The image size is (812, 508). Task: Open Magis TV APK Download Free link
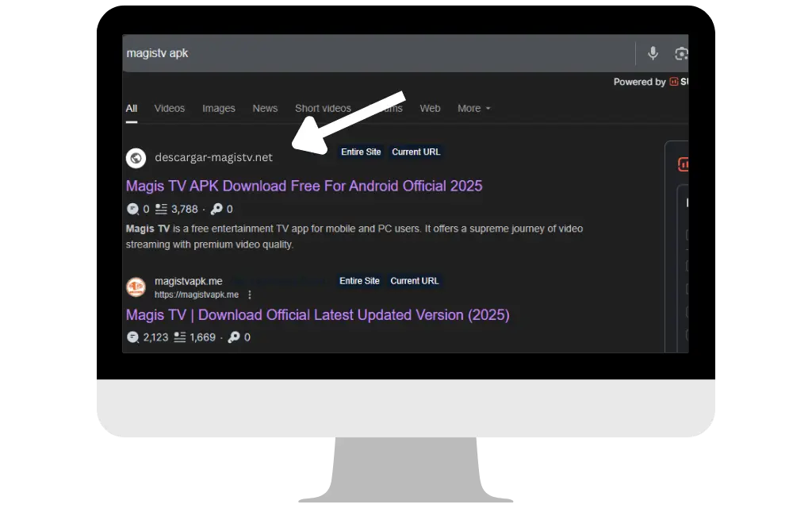tap(304, 186)
